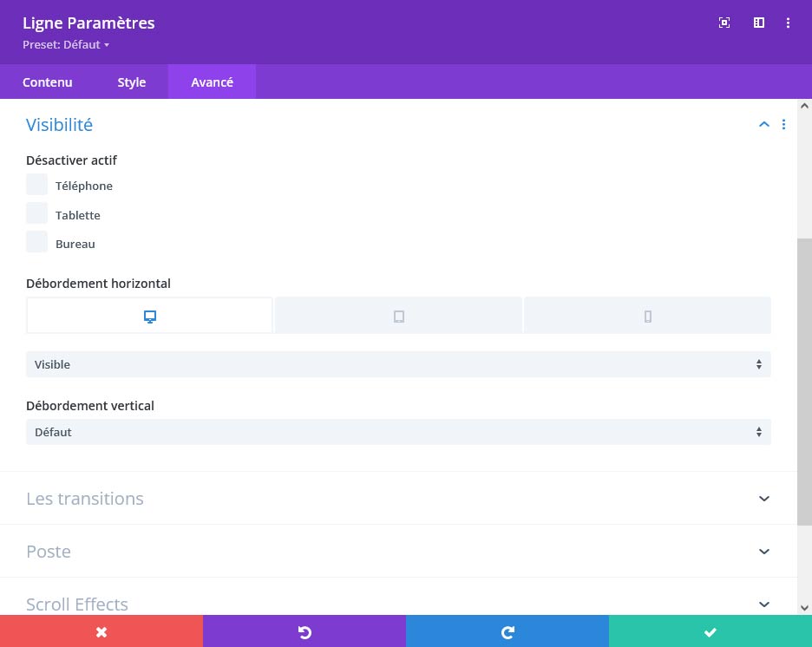
Task: Open the Débordement vertical Défaut dropdown
Action: coord(398,432)
